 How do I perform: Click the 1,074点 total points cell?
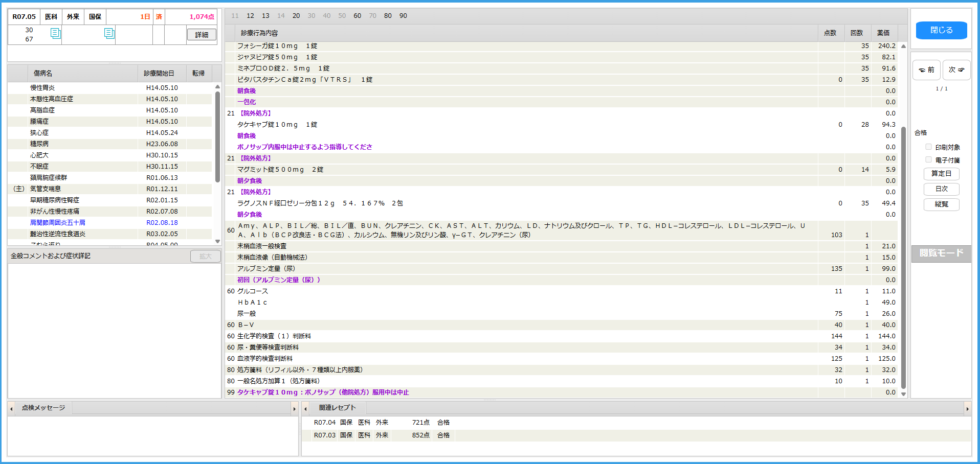pos(191,17)
